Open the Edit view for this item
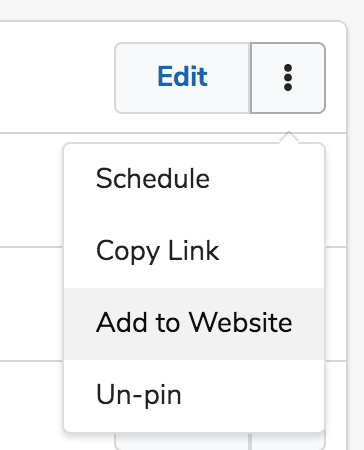 coord(182,78)
